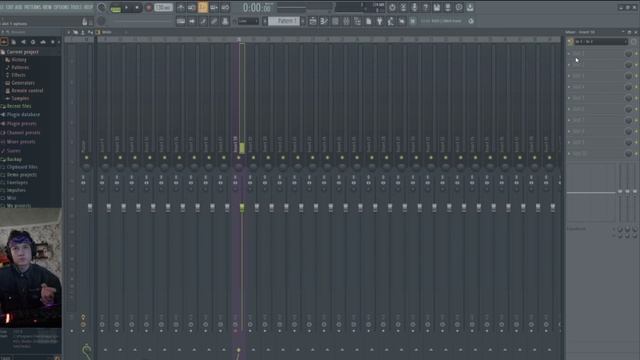This screenshot has width=640, height=360.
Task: Open the ADD menu
Action: 18,7
